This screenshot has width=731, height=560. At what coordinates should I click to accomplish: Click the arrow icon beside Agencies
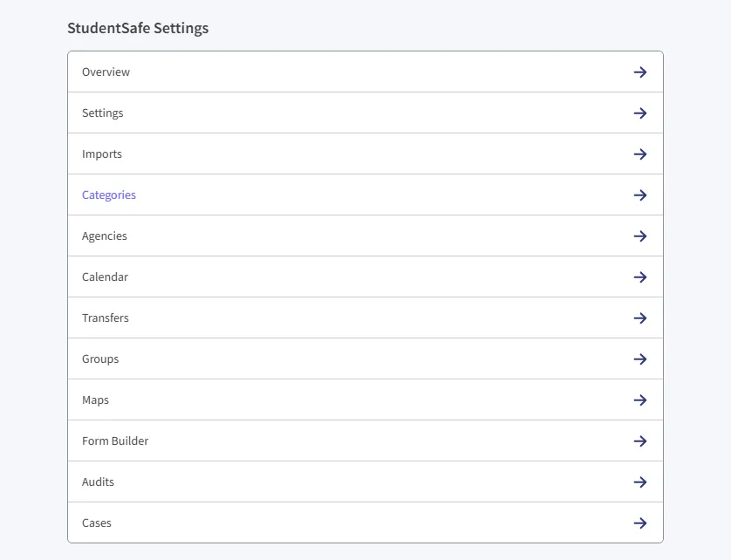click(x=640, y=236)
